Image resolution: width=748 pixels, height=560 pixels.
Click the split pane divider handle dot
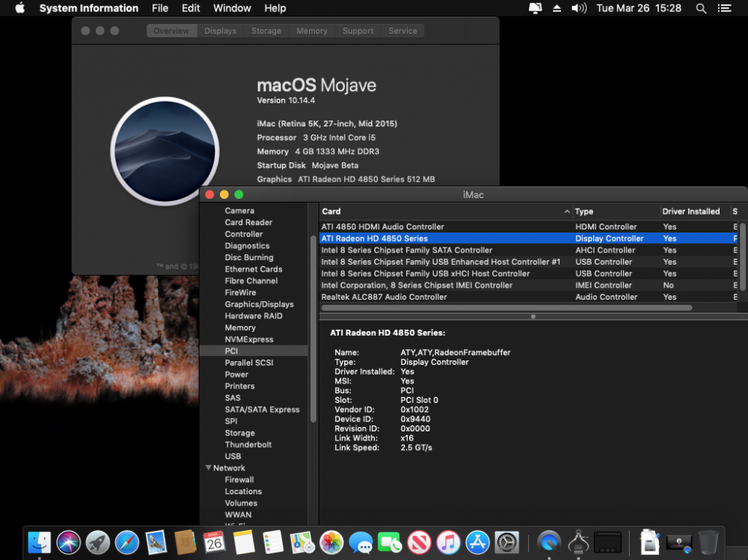click(x=533, y=316)
